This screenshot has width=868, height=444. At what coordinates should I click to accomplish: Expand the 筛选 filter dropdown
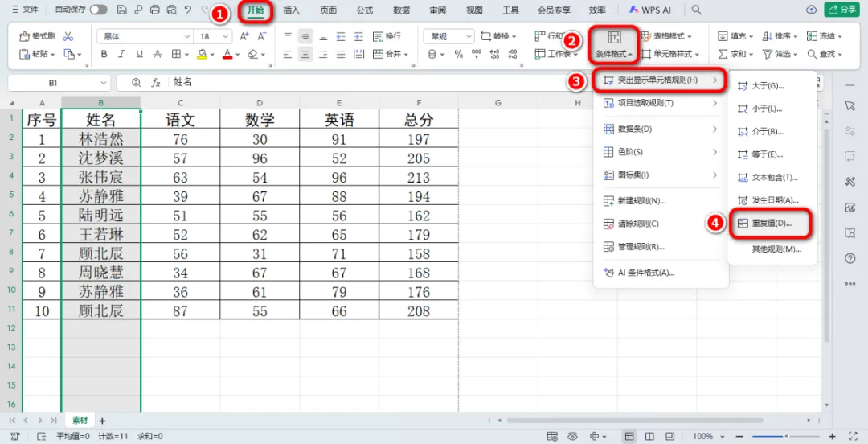[x=794, y=55]
